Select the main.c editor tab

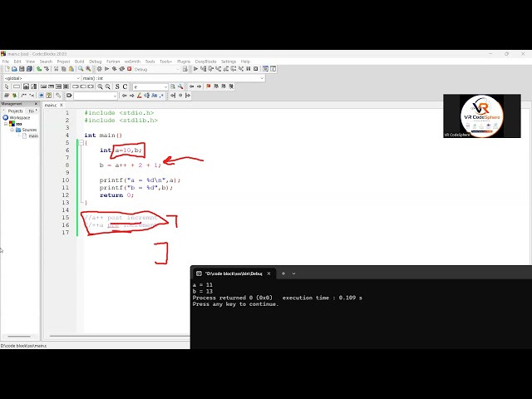point(51,106)
